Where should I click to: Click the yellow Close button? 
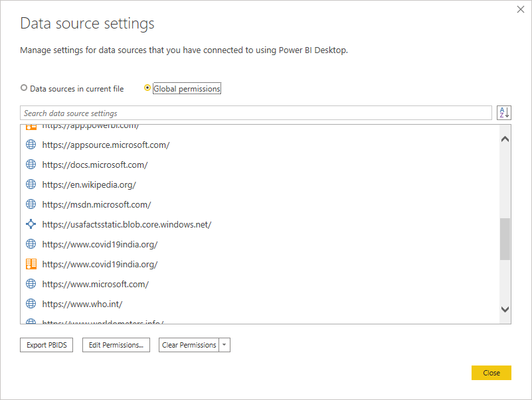pyautogui.click(x=491, y=373)
